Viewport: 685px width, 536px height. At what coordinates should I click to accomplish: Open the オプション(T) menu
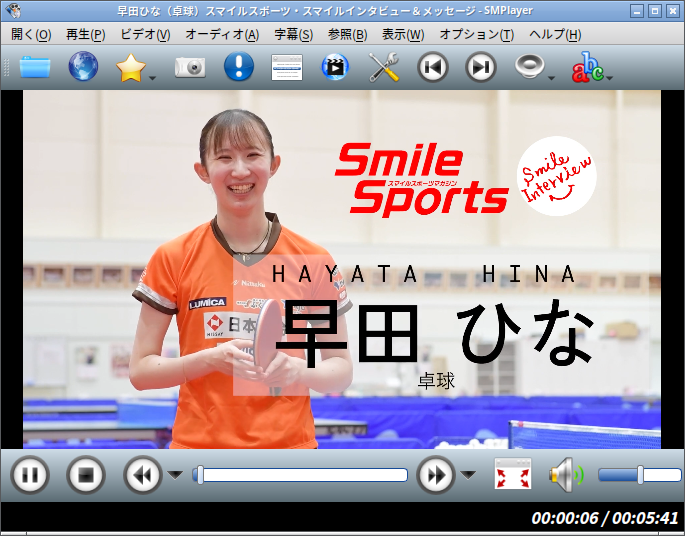(477, 34)
